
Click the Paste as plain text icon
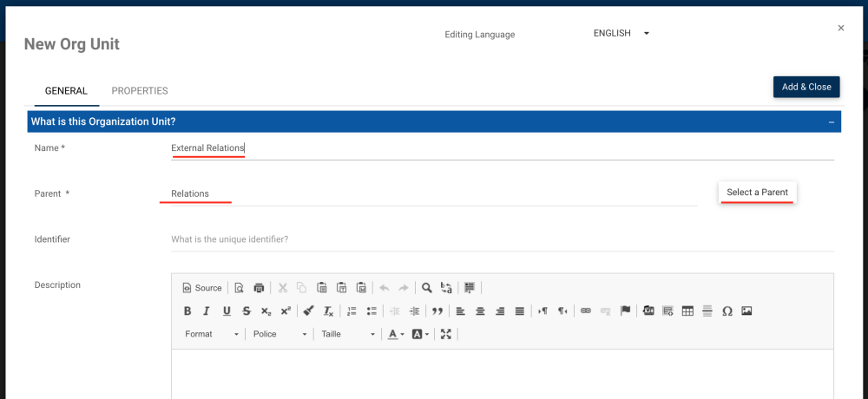click(342, 288)
